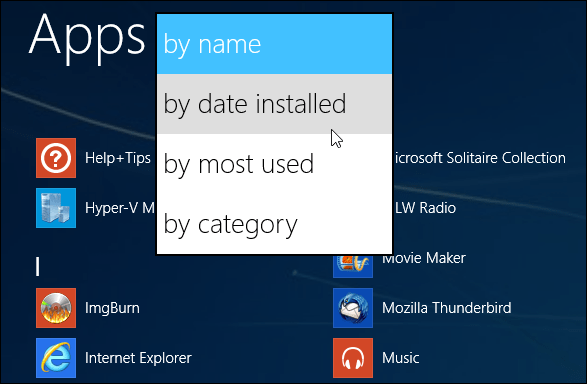The image size is (587, 384).
Task: Click the Music label text
Action: click(x=401, y=358)
